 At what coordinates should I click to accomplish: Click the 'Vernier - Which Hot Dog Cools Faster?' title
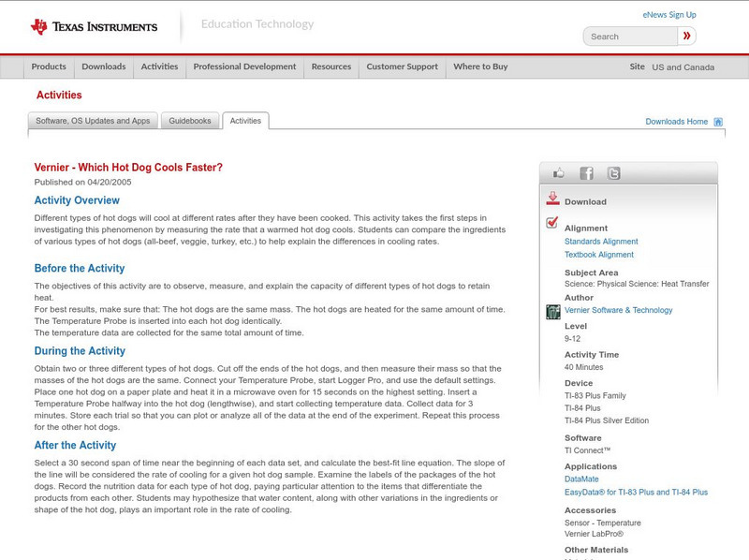pyautogui.click(x=128, y=168)
